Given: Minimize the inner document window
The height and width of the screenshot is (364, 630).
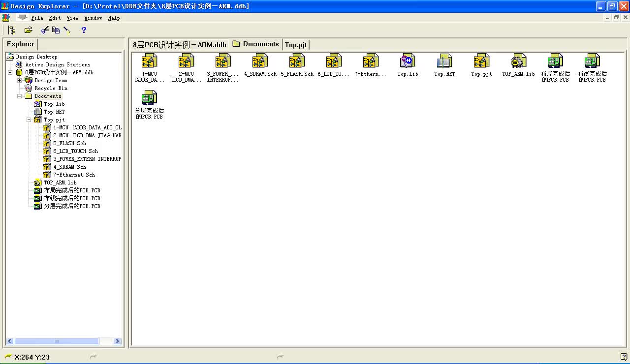Looking at the screenshot, I should coord(608,17).
